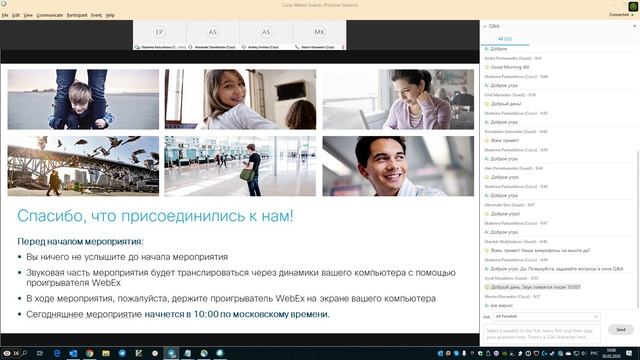Collapse the Q&A panel with its chevron

click(485, 26)
